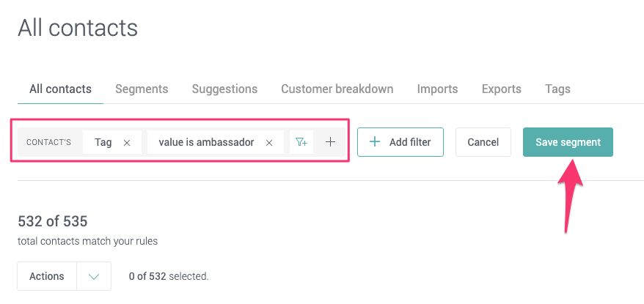Select the All contacts tab
This screenshot has height=304, width=644.
[x=60, y=89]
